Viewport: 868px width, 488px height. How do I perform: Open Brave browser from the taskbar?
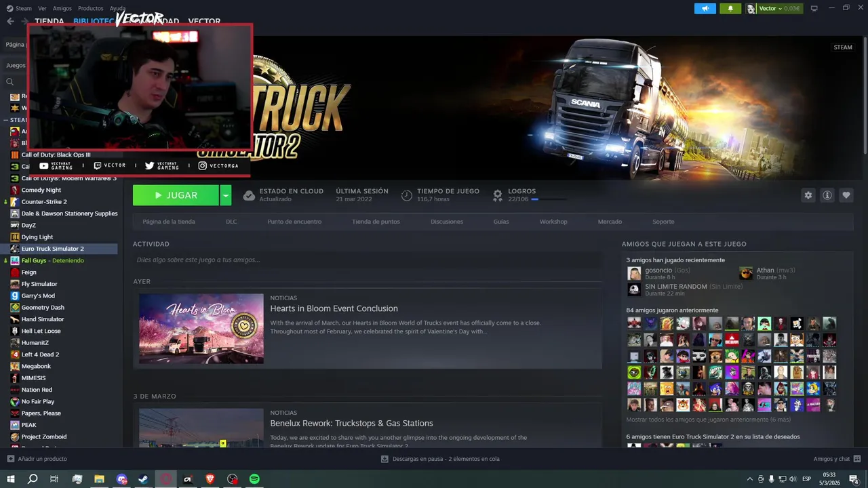[210, 479]
